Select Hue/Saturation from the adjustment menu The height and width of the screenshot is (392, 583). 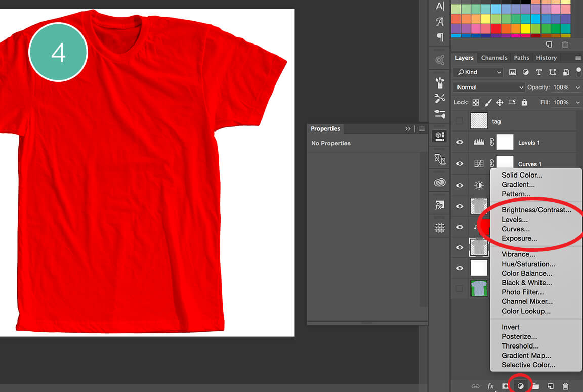coord(528,264)
